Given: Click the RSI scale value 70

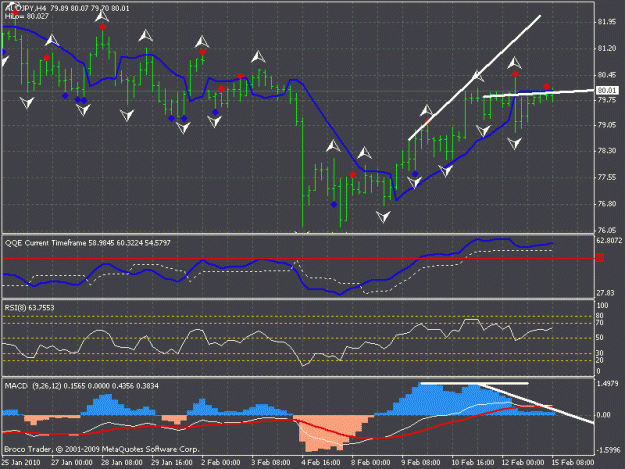Looking at the screenshot, I should pyautogui.click(x=600, y=323).
